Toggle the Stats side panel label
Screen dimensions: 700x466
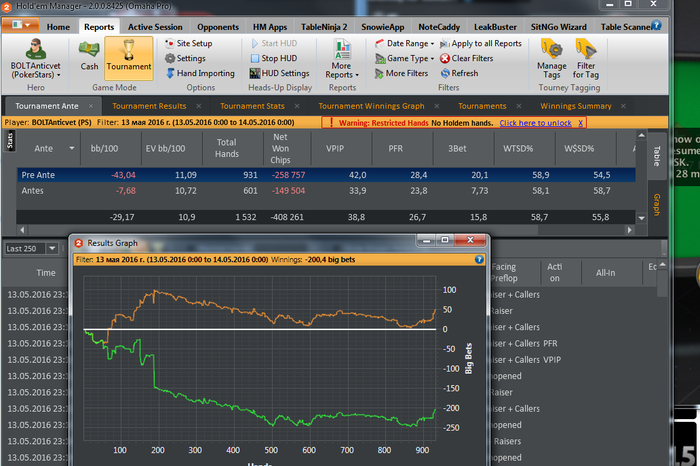[10, 141]
